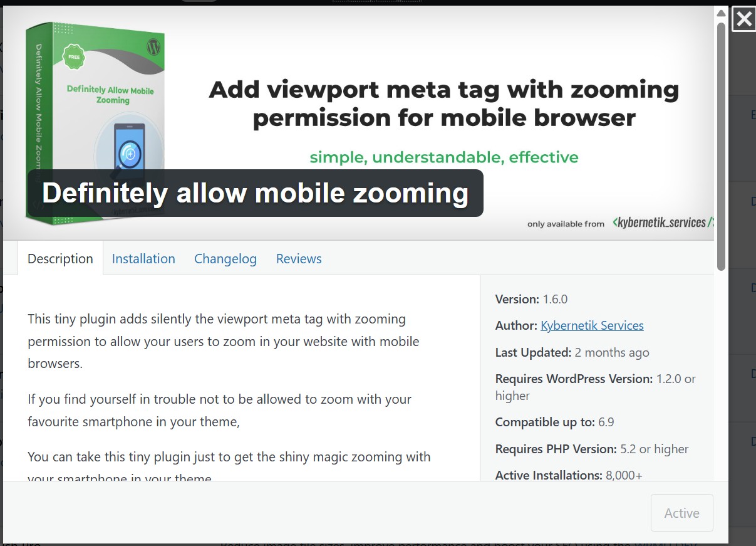Click the Last Updated value text

tap(612, 352)
